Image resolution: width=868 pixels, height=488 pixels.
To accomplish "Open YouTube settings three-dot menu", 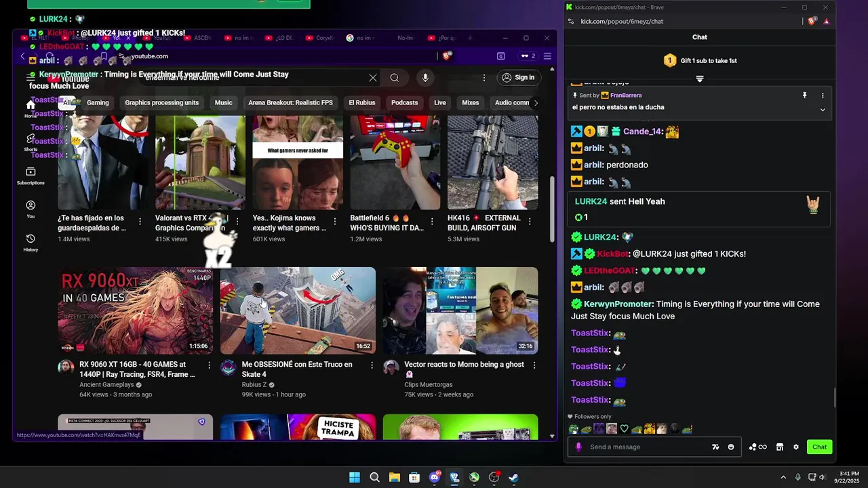I will [484, 78].
